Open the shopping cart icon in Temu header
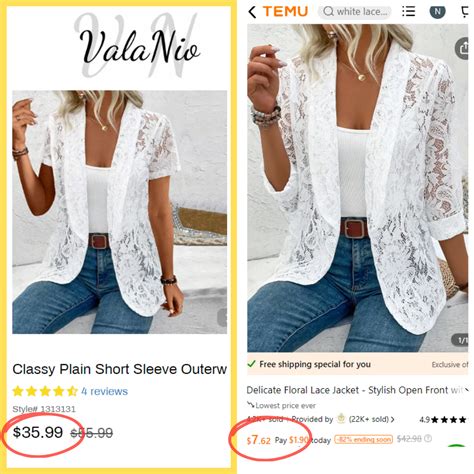This screenshot has width=474, height=474. coord(464,12)
